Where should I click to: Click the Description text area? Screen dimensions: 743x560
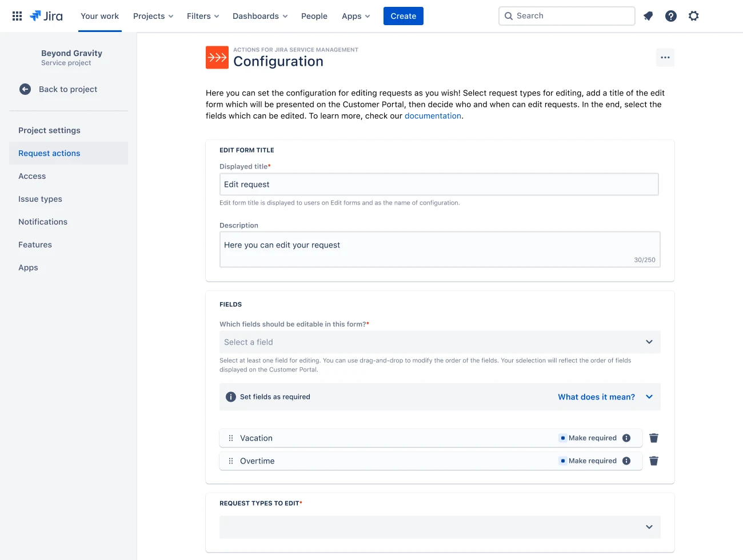[440, 249]
